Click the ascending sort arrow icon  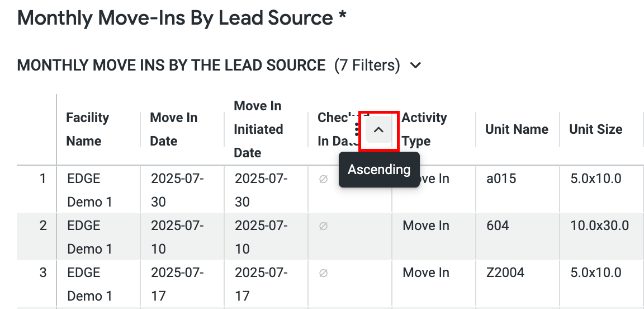point(378,130)
